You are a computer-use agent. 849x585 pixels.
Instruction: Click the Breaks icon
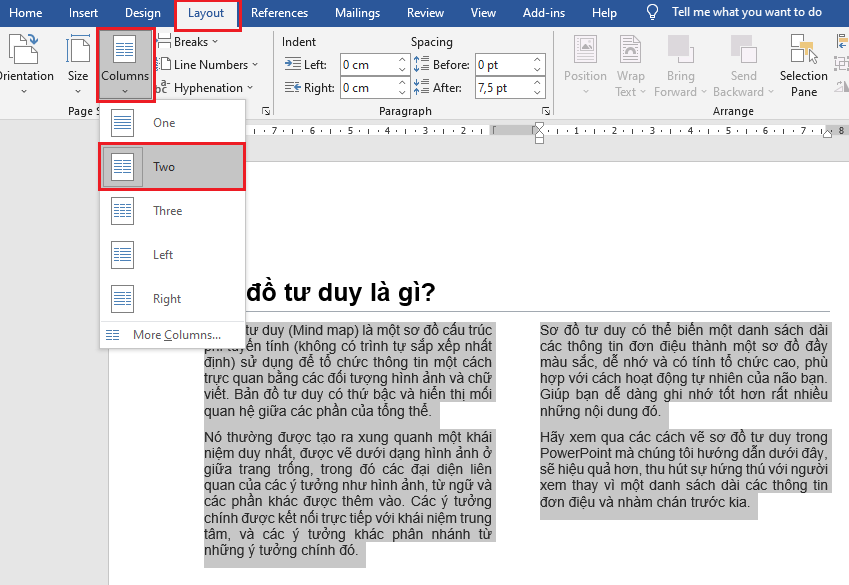[168, 41]
